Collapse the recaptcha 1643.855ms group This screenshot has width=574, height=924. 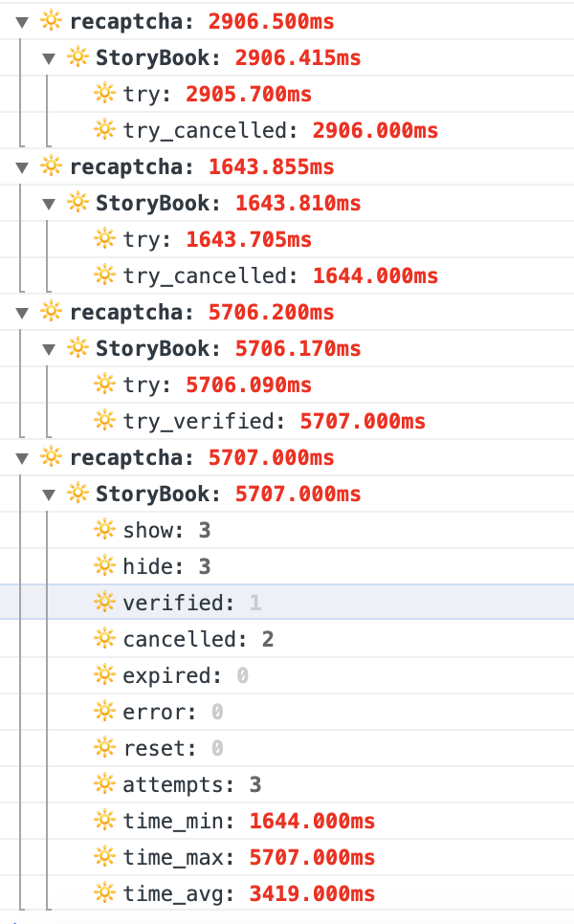click(22, 168)
